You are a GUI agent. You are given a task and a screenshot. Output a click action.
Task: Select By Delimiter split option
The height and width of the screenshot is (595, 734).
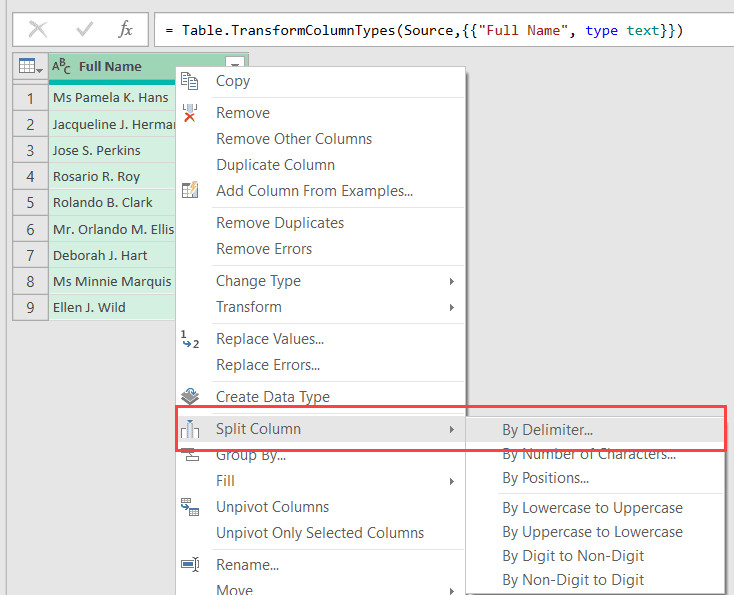pos(547,430)
